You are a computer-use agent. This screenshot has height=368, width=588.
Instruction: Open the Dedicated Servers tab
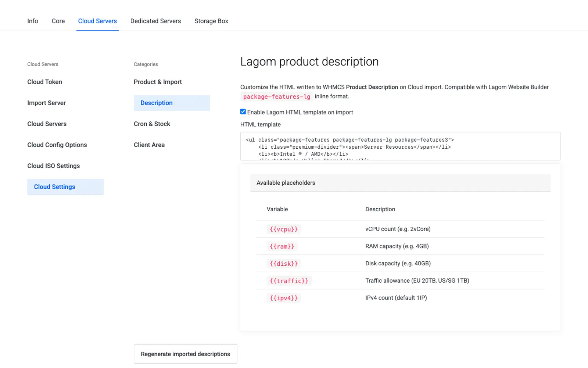click(155, 21)
